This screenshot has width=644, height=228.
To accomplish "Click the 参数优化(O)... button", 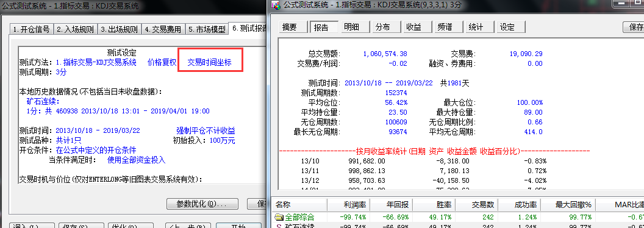I will coord(202,204).
